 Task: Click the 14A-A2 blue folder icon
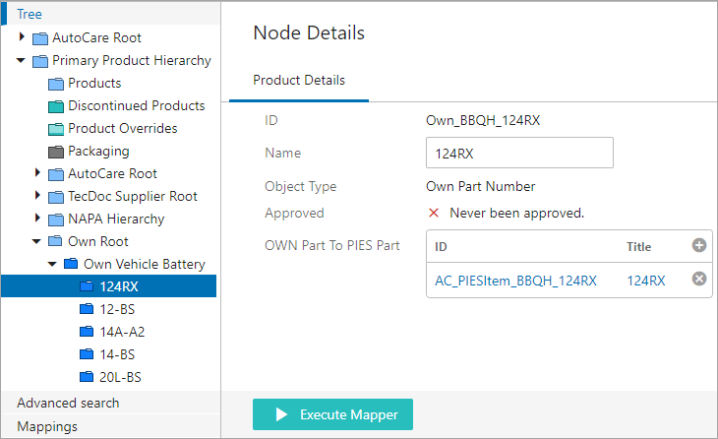(x=87, y=331)
